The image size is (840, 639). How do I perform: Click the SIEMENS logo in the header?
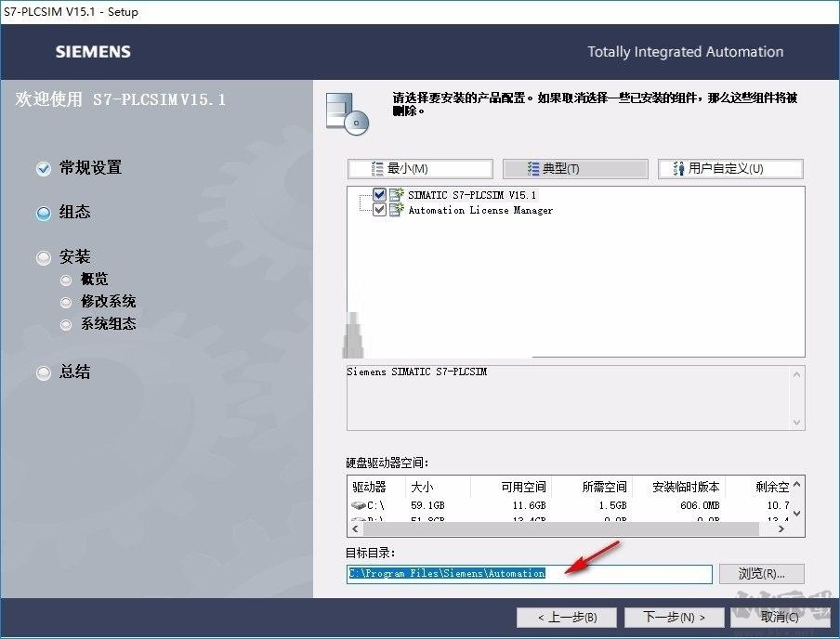[93, 52]
